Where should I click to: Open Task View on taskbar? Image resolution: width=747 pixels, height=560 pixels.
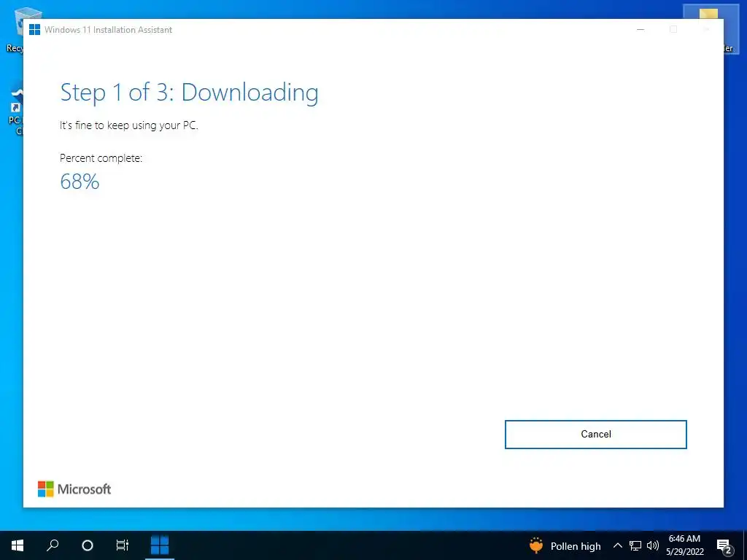tap(123, 545)
